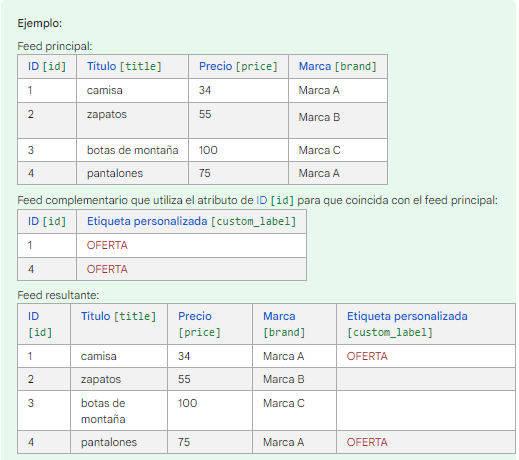Image resolution: width=519 pixels, height=460 pixels.
Task: Click 'Marca C' in the Feed resultante table
Action: point(284,403)
